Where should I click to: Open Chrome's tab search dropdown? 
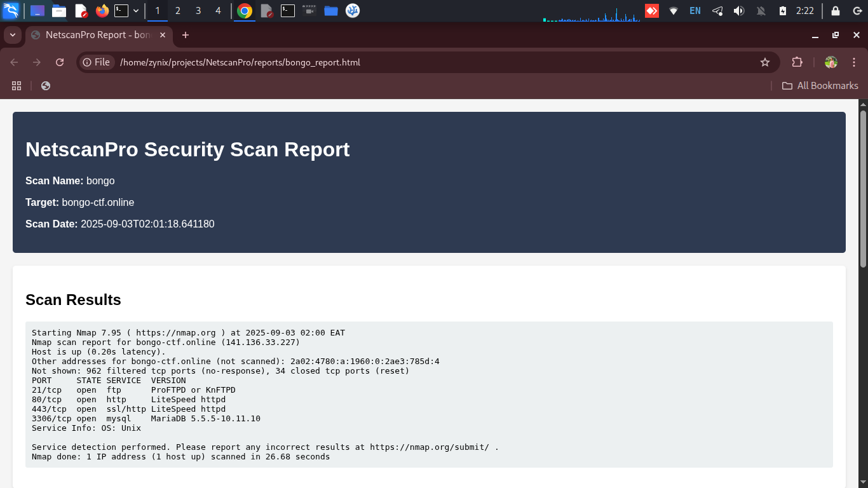pyautogui.click(x=12, y=35)
